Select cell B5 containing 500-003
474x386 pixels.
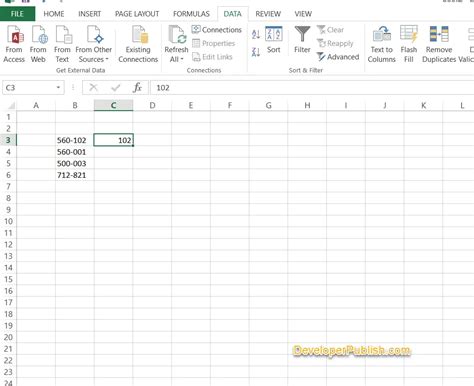[x=75, y=164]
